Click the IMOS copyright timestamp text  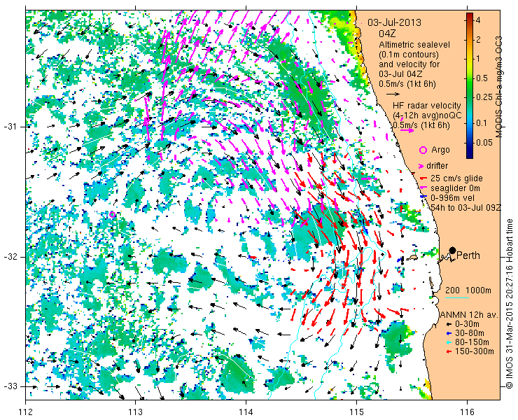pyautogui.click(x=509, y=303)
